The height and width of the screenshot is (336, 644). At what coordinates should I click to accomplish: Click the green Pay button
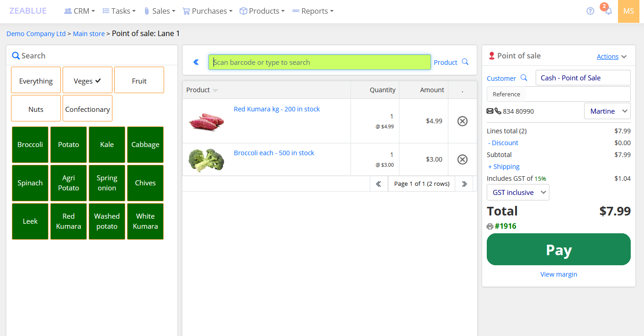(559, 249)
